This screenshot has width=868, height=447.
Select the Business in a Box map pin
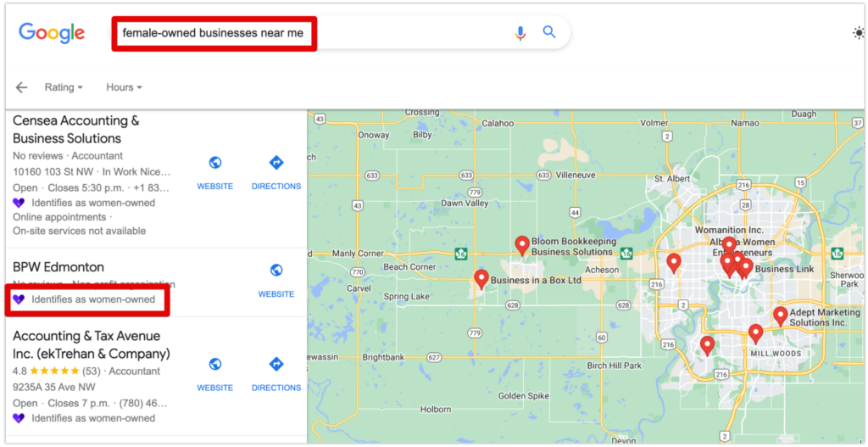click(x=481, y=278)
